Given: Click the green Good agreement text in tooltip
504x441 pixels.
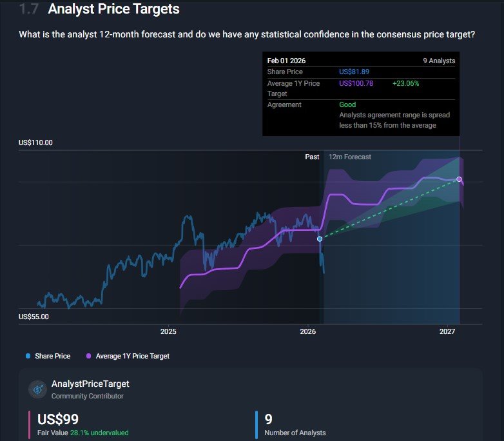Looking at the screenshot, I should coord(347,104).
